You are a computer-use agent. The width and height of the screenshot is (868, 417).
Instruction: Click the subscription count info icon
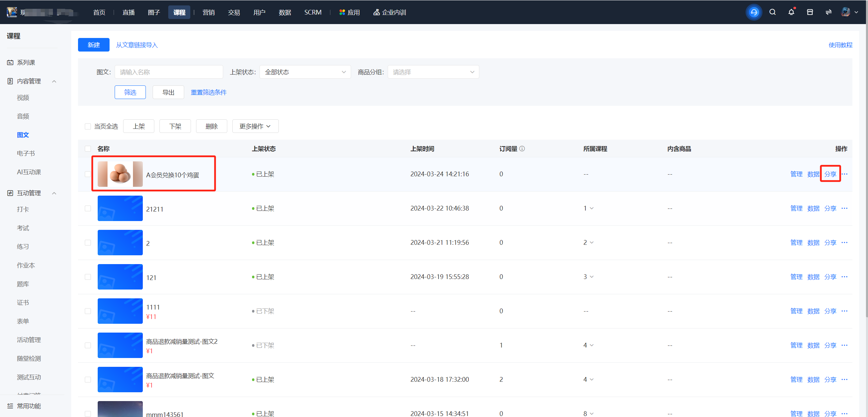pos(522,148)
